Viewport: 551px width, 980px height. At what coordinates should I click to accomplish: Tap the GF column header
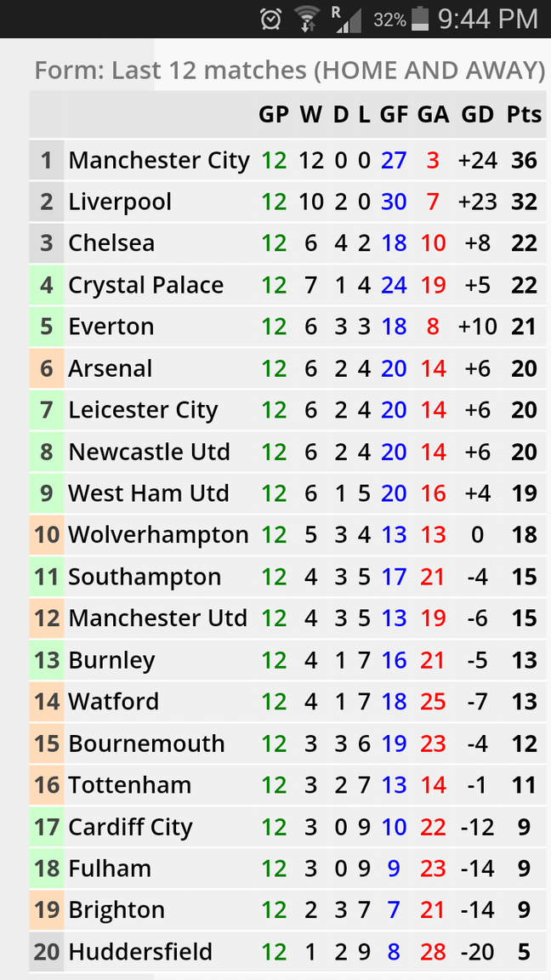[x=394, y=115]
